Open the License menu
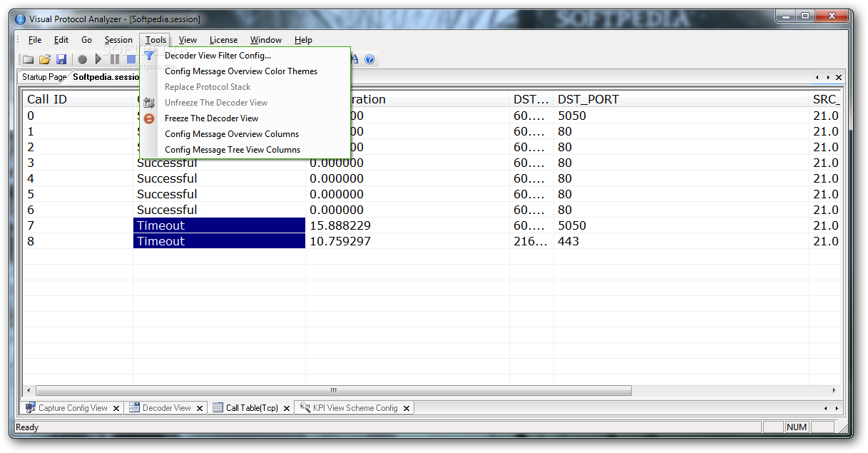The image size is (868, 453). tap(223, 40)
